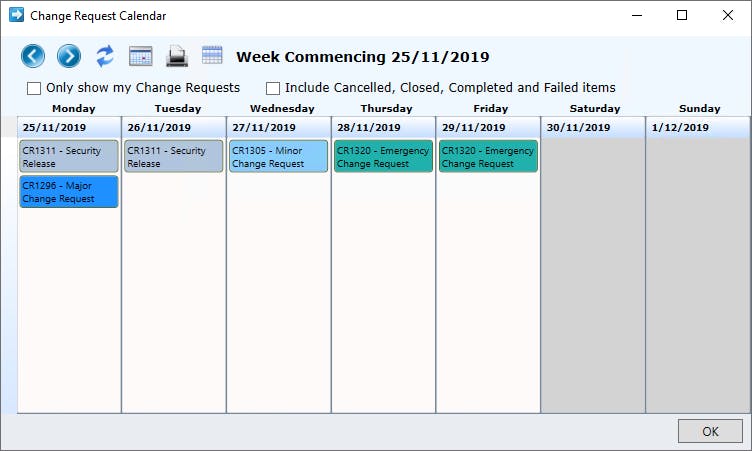This screenshot has width=752, height=451.
Task: Select CR1305 Minor Change Request
Action: click(x=278, y=156)
